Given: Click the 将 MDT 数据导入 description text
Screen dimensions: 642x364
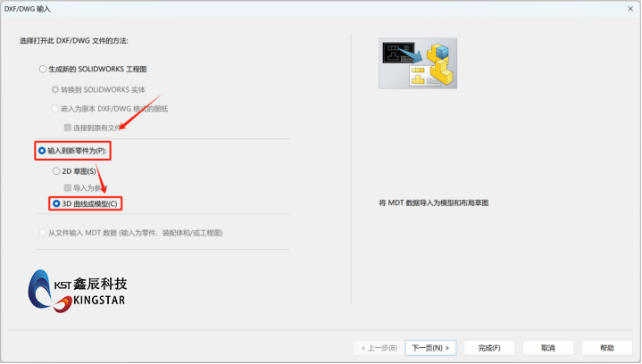Looking at the screenshot, I should tap(433, 203).
